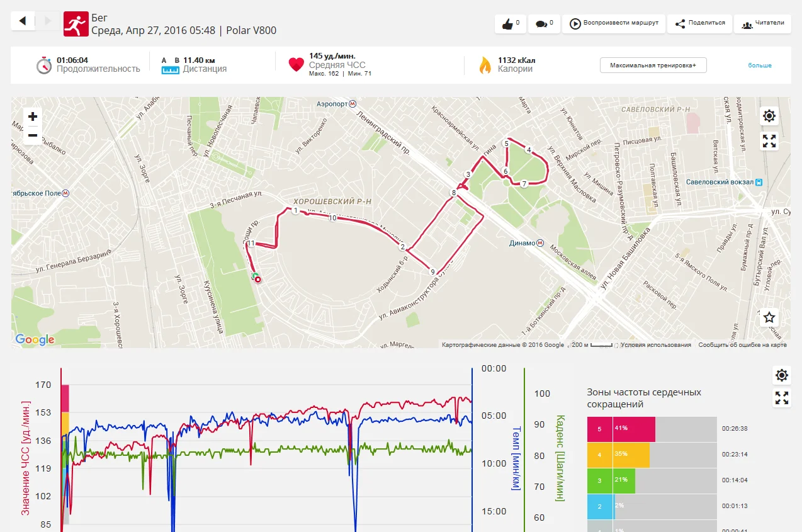Click heart rate zone 3 bar 21%
This screenshot has height=532, width=802.
coord(611,480)
